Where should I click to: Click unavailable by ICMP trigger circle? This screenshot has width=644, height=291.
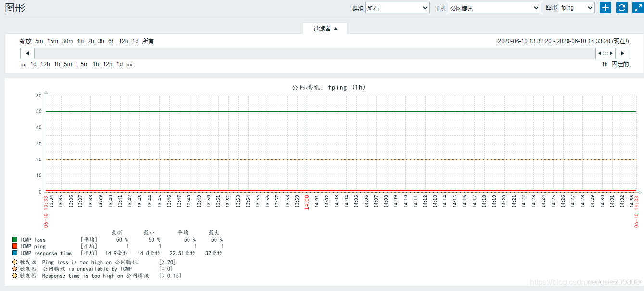[x=15, y=269]
